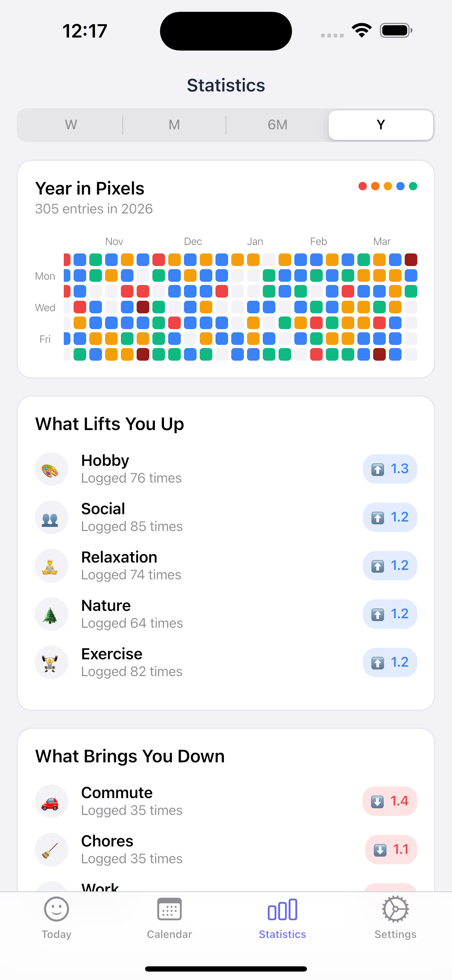Tap the Nature tree icon
452x980 pixels.
52,614
